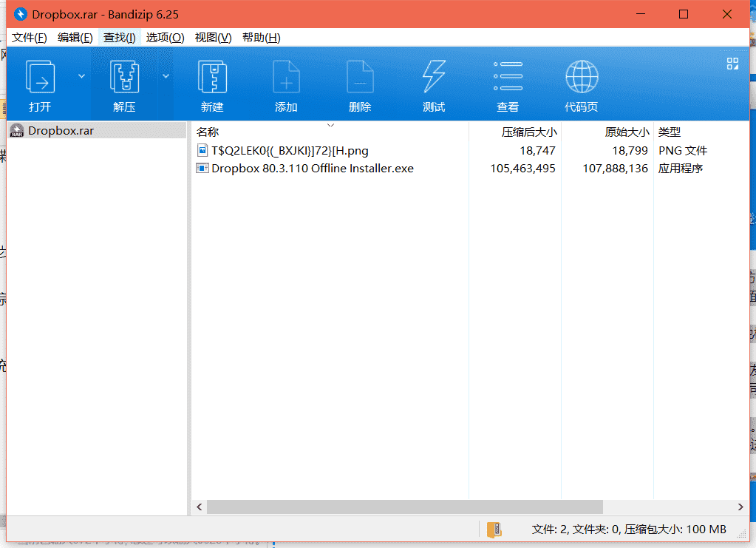The width and height of the screenshot is (756, 548).
Task: Click original size value 107,888,136
Action: [615, 169]
